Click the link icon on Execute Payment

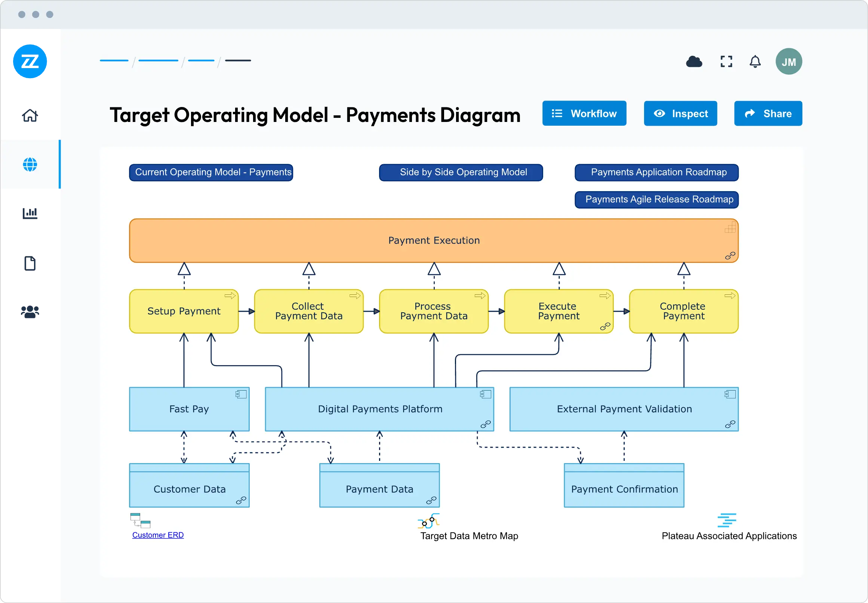click(x=606, y=327)
